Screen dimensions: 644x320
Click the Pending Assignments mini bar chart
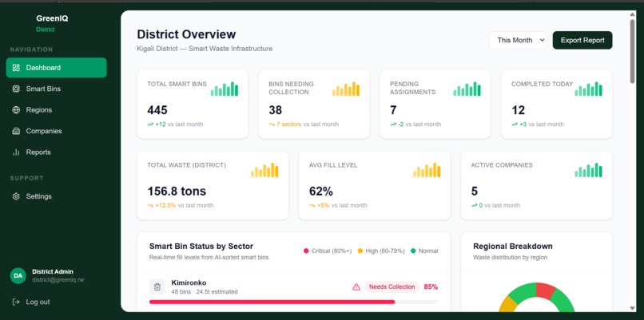pyautogui.click(x=467, y=89)
